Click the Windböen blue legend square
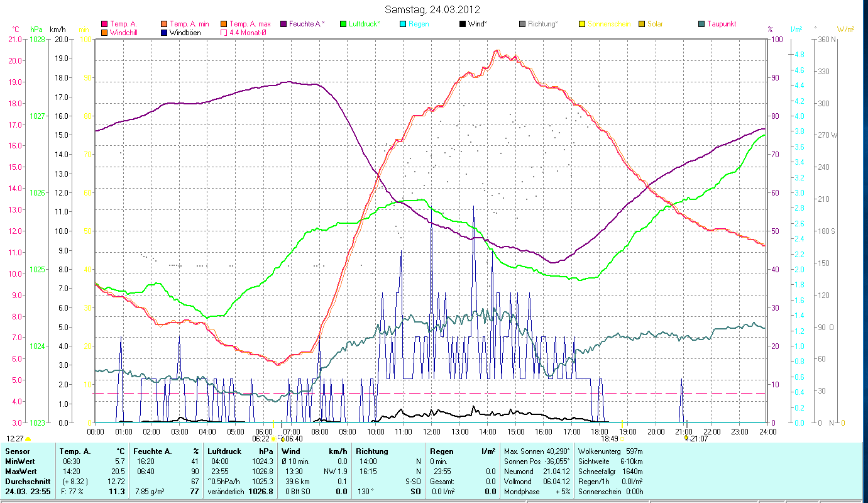The width and height of the screenshot is (868, 503). [164, 32]
